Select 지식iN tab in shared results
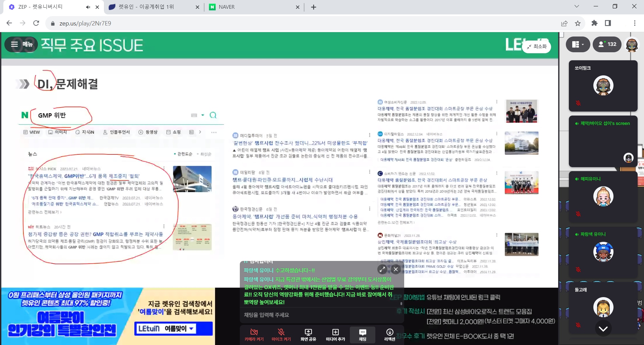644x345 pixels. pos(85,132)
